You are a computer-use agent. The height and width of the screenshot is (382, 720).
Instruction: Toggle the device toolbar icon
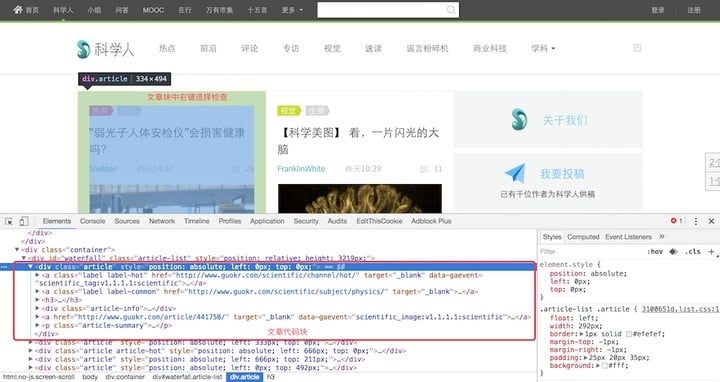click(23, 221)
